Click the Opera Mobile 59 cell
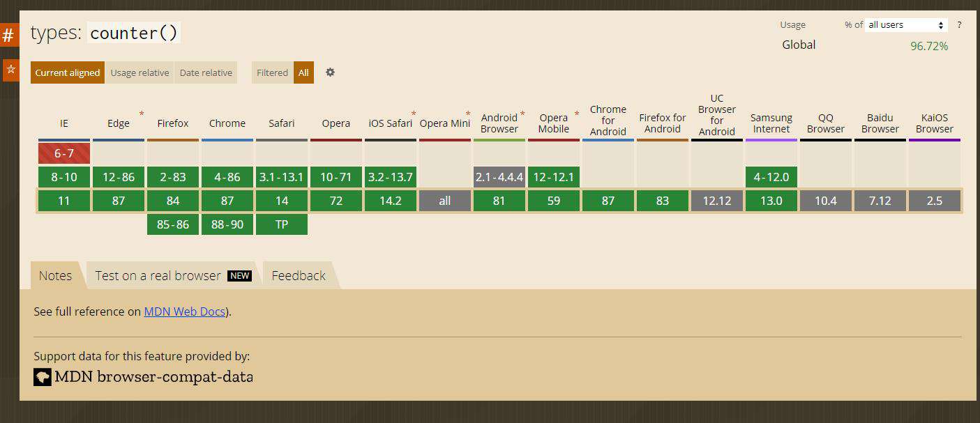The width and height of the screenshot is (980, 423). (x=554, y=201)
